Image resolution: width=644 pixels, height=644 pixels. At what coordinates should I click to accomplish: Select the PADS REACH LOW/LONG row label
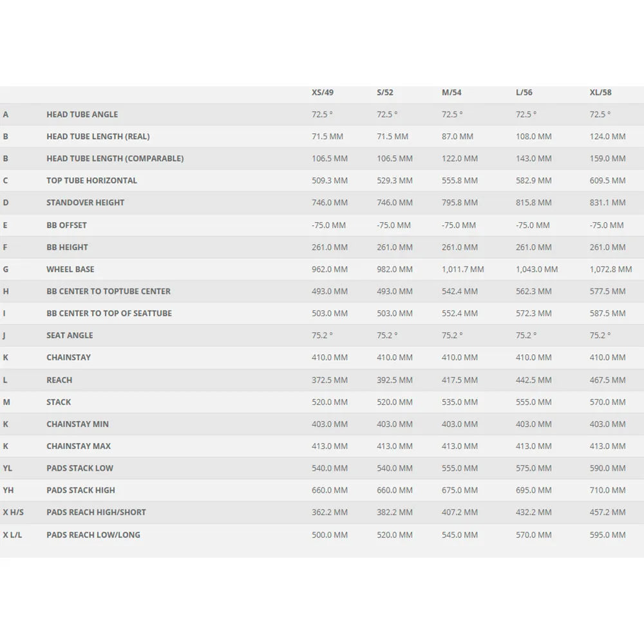click(93, 535)
